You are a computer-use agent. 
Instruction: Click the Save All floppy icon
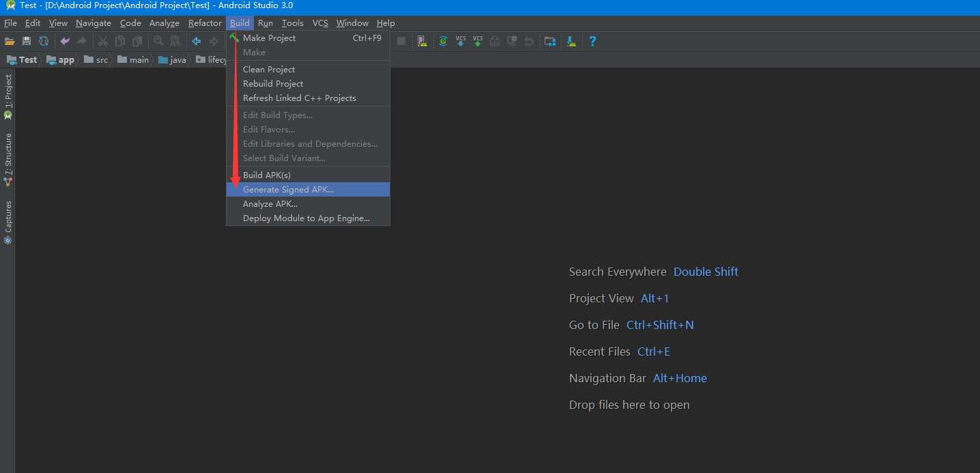[x=27, y=41]
